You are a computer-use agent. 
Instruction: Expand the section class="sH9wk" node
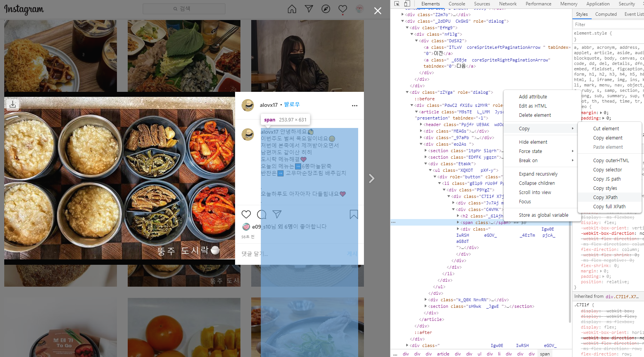click(x=425, y=306)
